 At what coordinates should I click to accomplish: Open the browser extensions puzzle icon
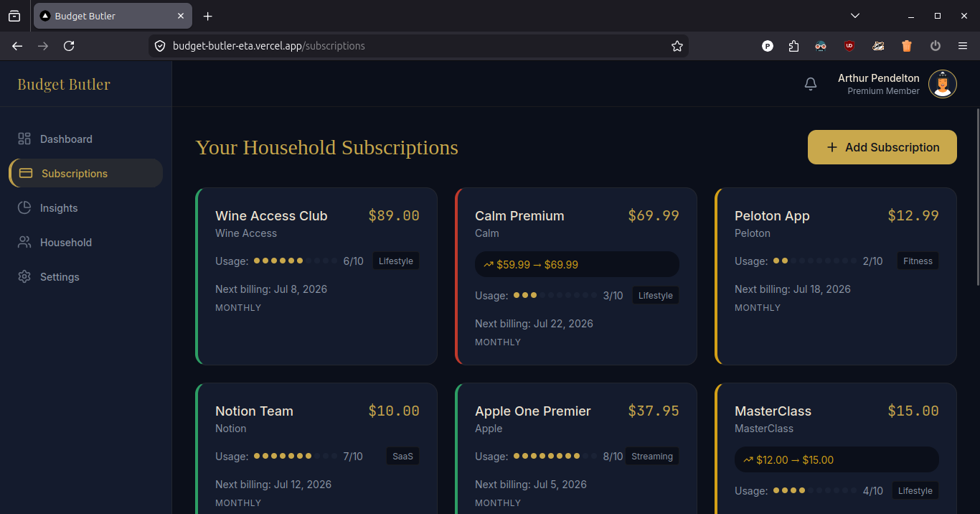793,46
